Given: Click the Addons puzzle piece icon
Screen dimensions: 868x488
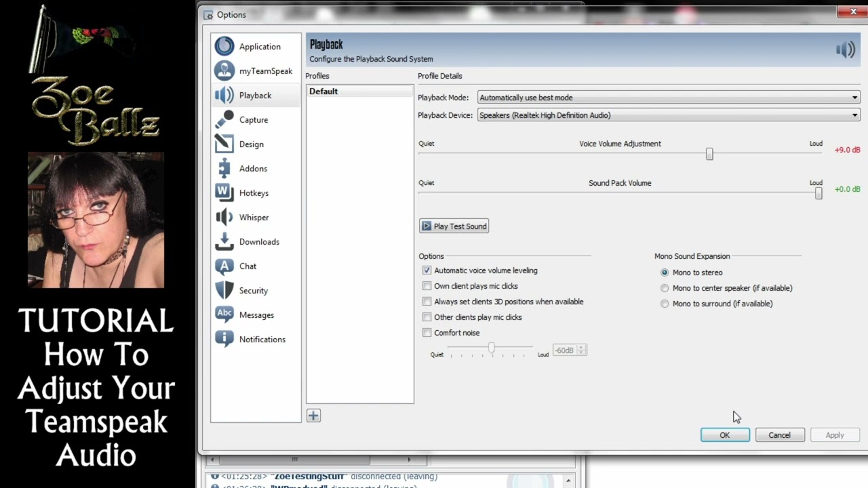Looking at the screenshot, I should 224,168.
